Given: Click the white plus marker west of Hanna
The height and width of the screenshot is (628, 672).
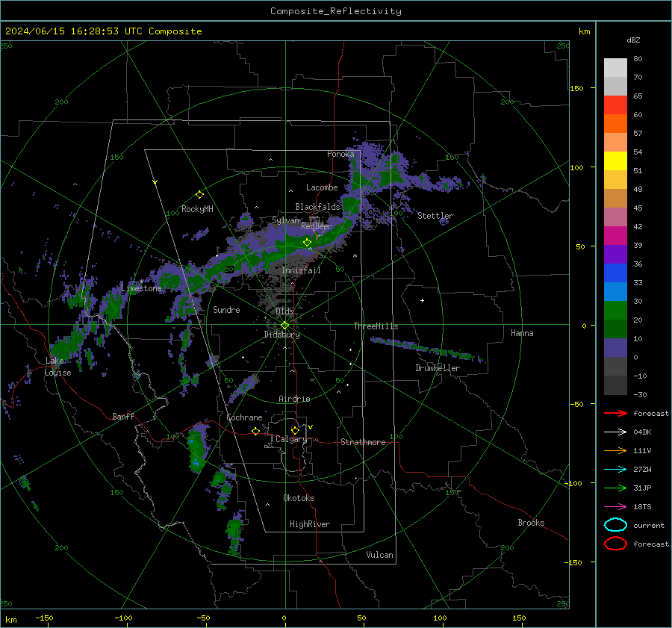Looking at the screenshot, I should (422, 300).
